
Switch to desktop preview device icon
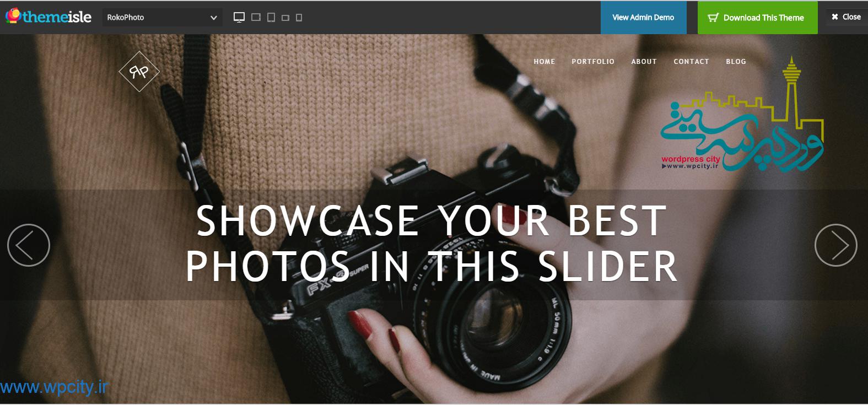tap(239, 18)
